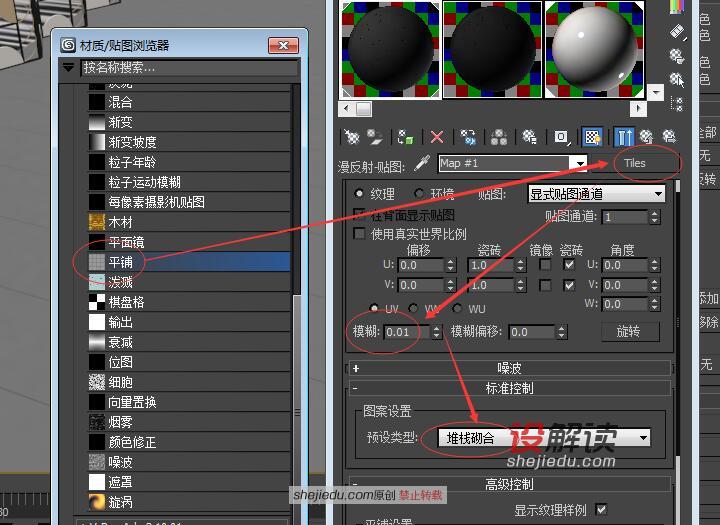Open the Map #1 name dropdown
This screenshot has height=525, width=720.
(x=580, y=163)
